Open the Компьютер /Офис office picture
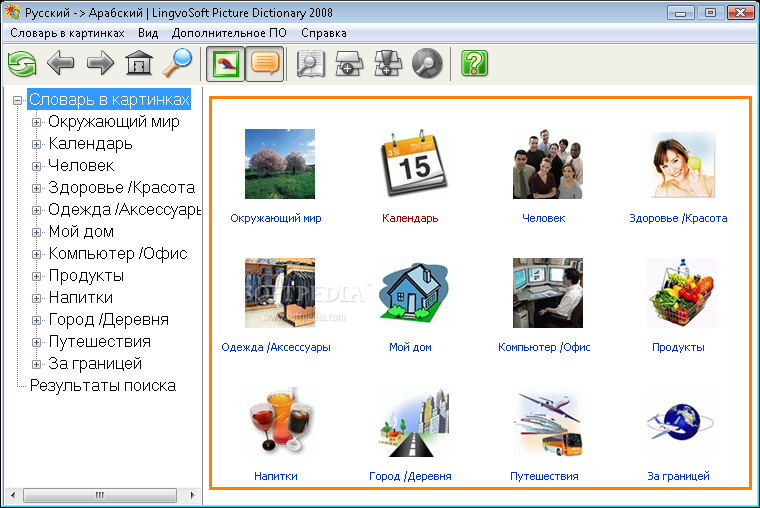Viewport: 760px width, 508px height. click(548, 293)
